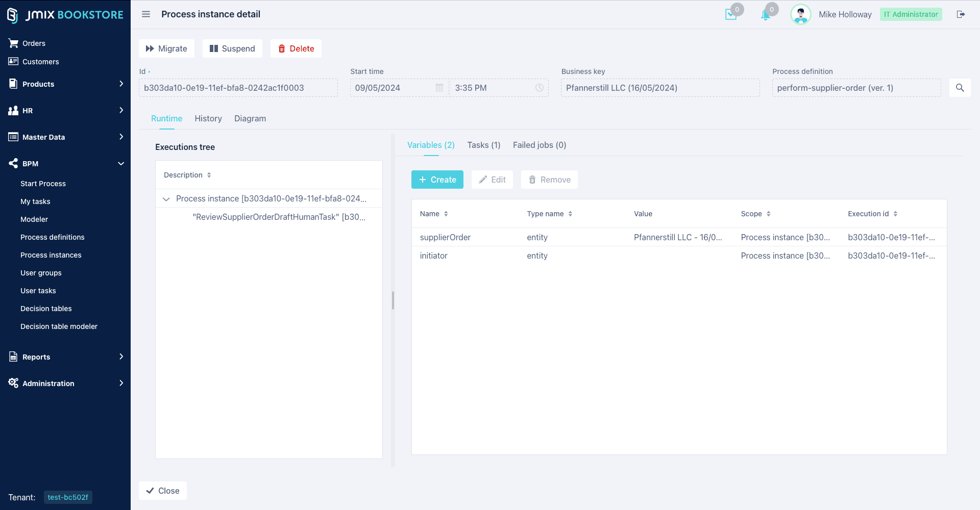Click the process definition search magnifier icon
Viewport: 980px width, 510px height.
pos(960,88)
